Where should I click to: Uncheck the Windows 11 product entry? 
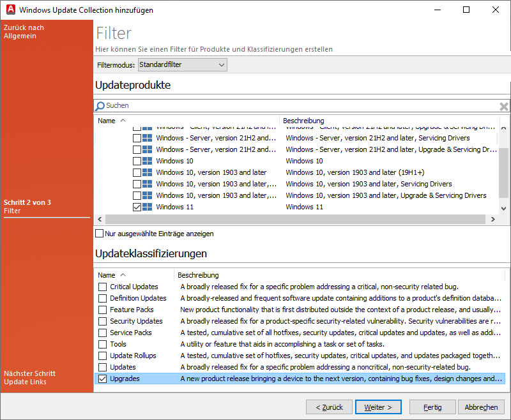[x=137, y=207]
